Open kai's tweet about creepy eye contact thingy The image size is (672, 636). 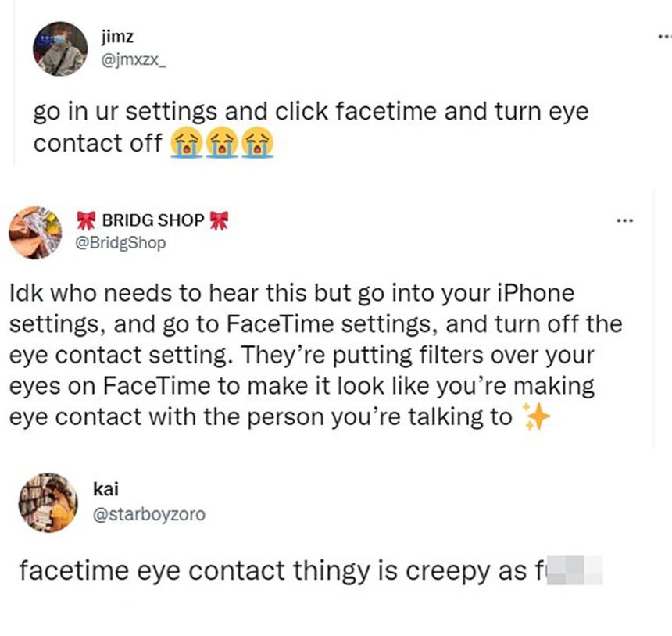coord(273,570)
